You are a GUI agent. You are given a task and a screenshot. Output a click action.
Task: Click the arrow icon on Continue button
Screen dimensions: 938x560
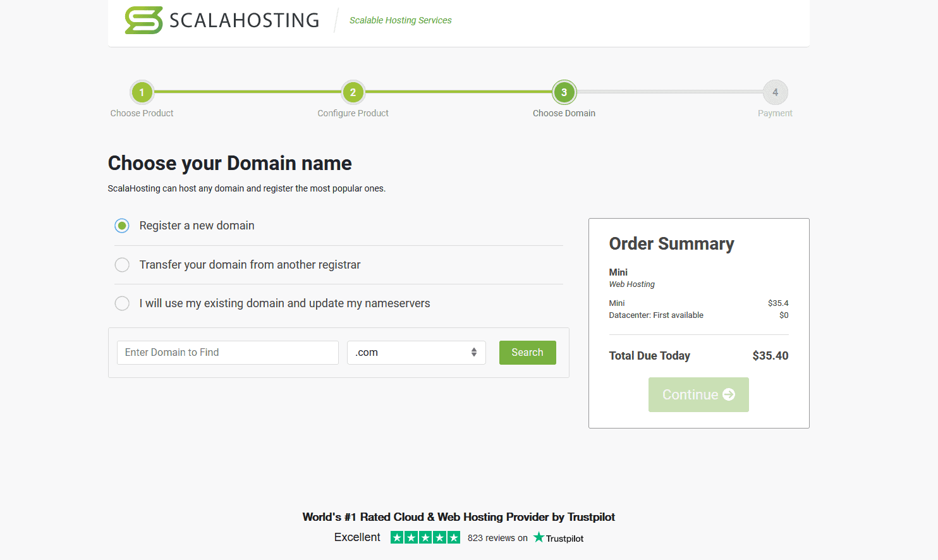tap(729, 394)
